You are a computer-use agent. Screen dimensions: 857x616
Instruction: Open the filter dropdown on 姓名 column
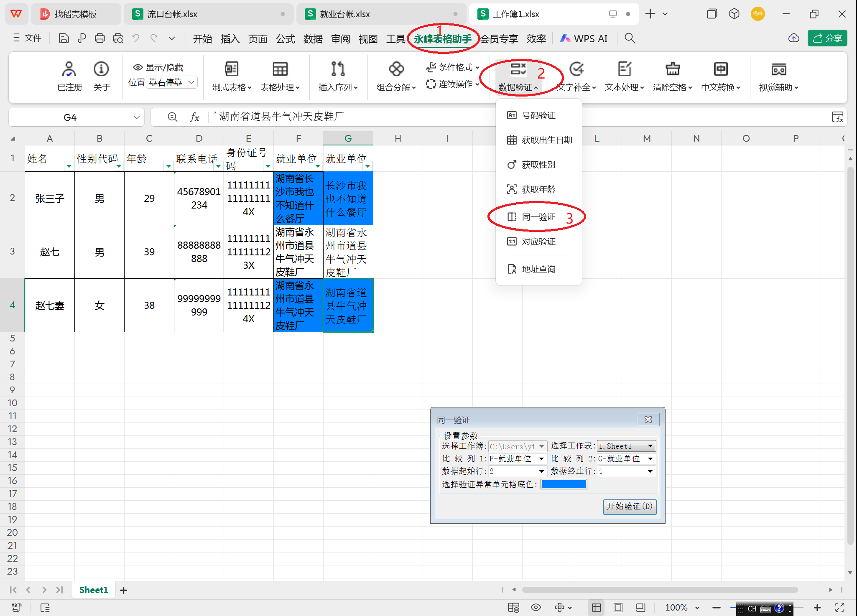point(69,166)
